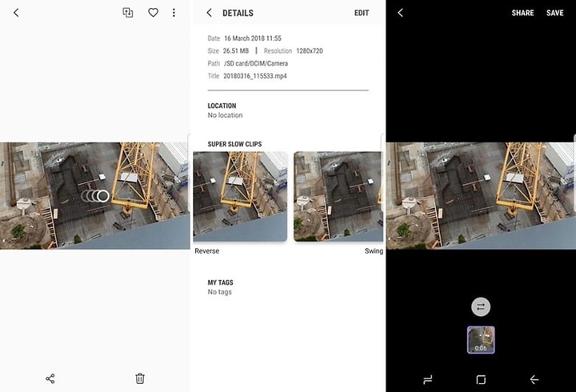Tap the back arrow in clip editor
Screen dimensions: 576x392
401,13
